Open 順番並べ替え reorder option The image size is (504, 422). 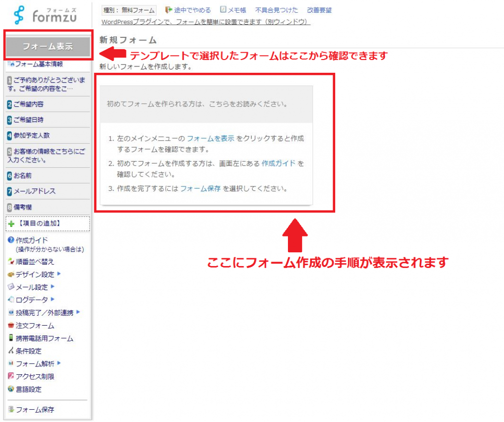pos(34,262)
